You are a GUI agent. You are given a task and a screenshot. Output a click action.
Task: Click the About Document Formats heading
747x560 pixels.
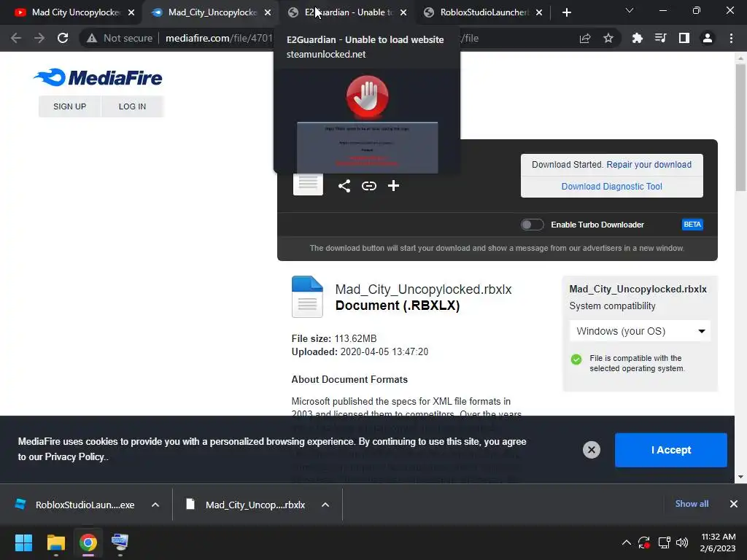[x=349, y=379]
